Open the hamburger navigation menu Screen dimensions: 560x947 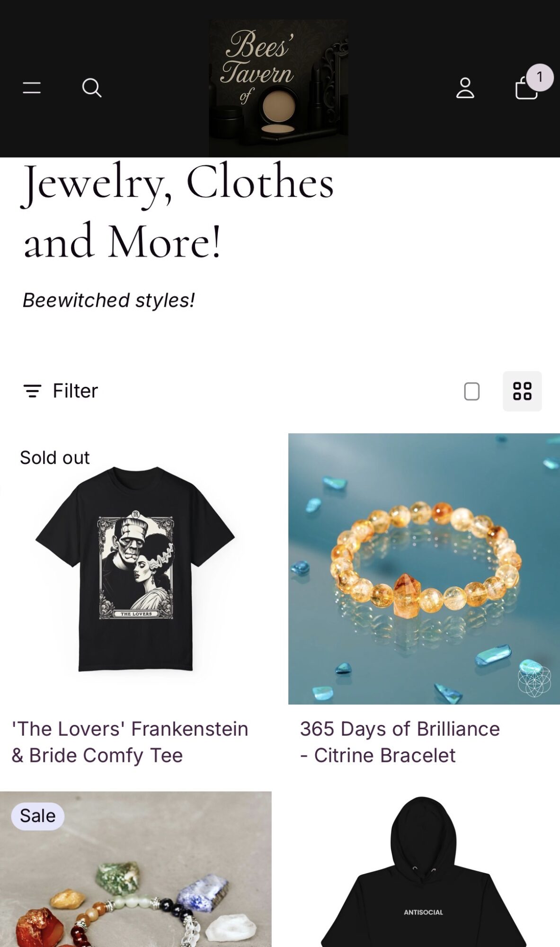tap(32, 88)
